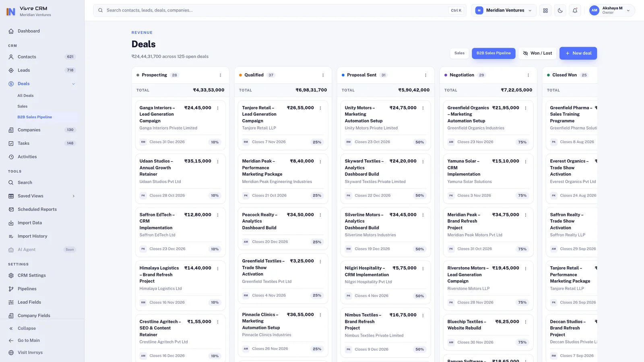Open Meridian Ventures workspace dropdown
644x362 pixels.
pyautogui.click(x=504, y=10)
